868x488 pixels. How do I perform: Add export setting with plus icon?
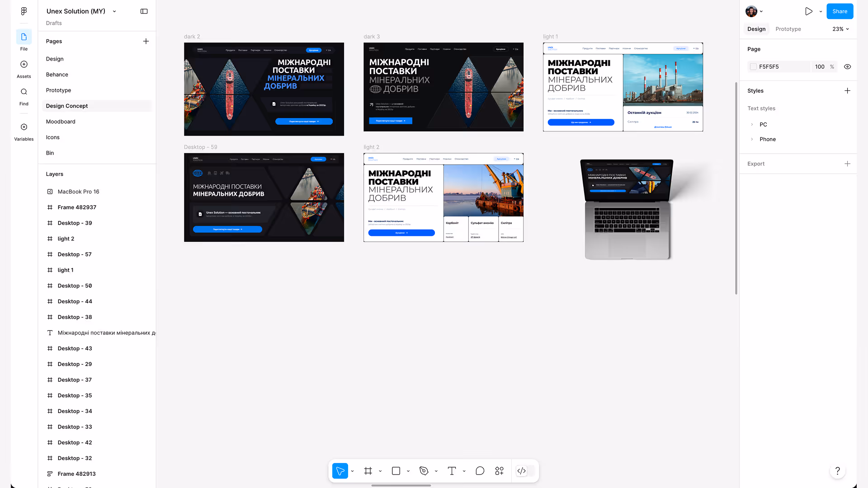[848, 164]
